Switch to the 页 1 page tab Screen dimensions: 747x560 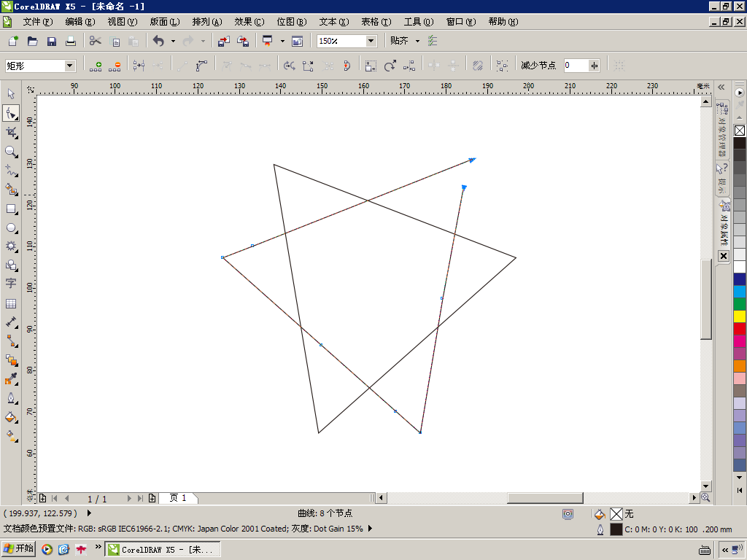pos(178,498)
